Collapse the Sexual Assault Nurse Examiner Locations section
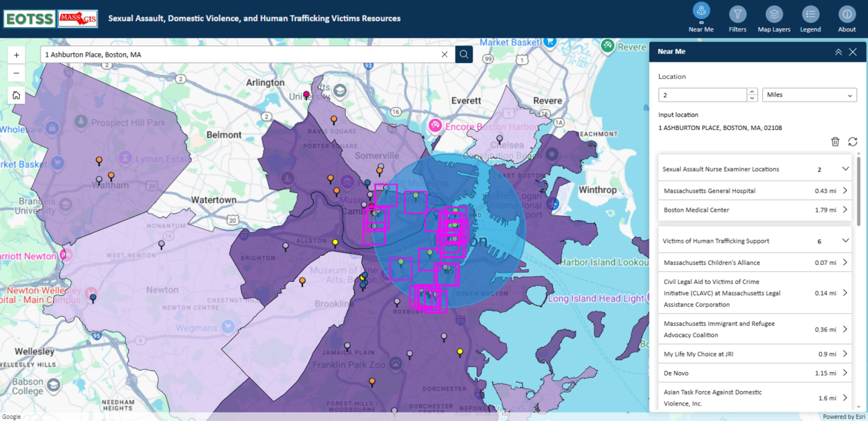 (x=845, y=169)
